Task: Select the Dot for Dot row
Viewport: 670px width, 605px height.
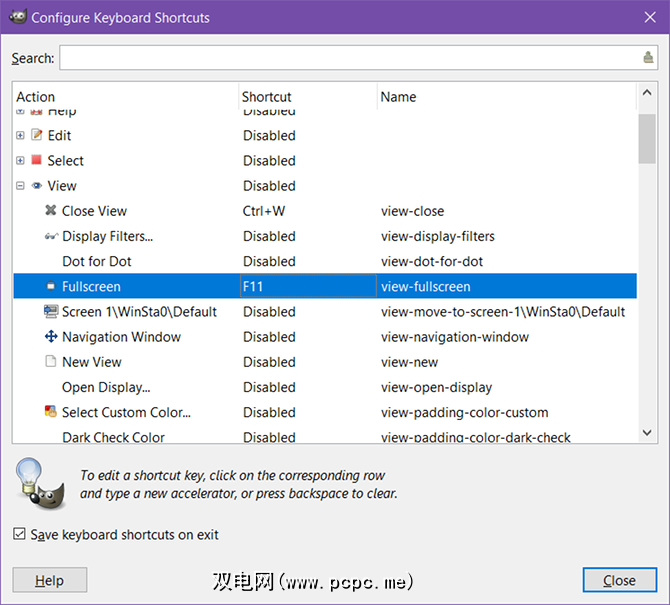Action: pos(325,261)
